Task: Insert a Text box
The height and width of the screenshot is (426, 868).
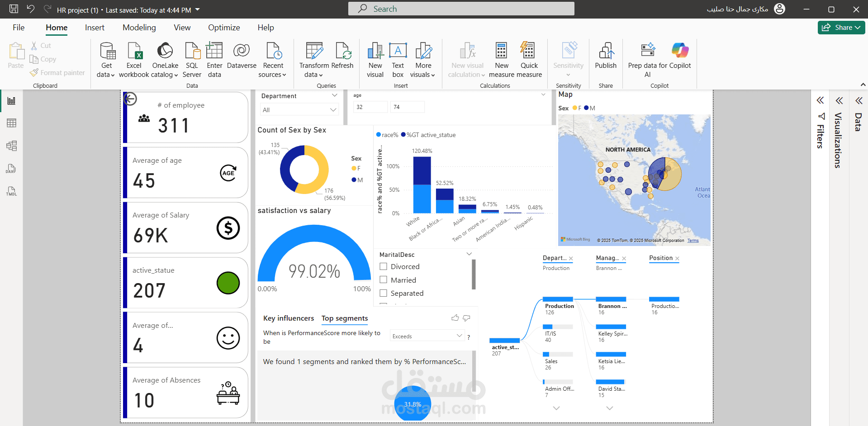Action: click(x=398, y=60)
